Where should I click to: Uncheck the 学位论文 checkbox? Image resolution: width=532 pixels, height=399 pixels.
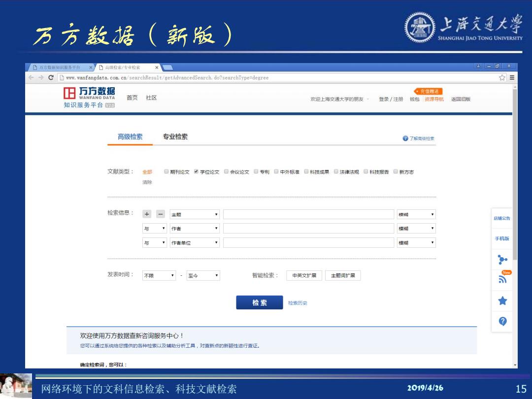[196, 171]
